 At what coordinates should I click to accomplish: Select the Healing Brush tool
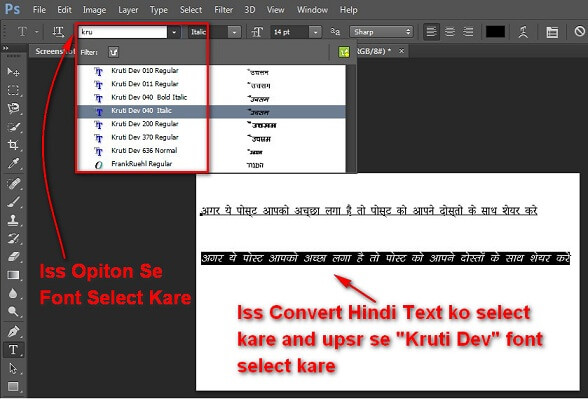pos(13,183)
